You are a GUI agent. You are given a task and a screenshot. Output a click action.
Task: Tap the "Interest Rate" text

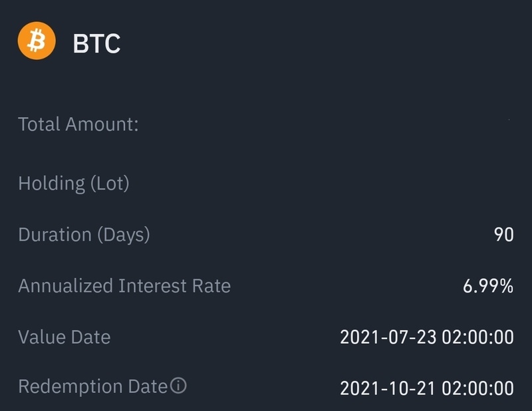pos(175,286)
